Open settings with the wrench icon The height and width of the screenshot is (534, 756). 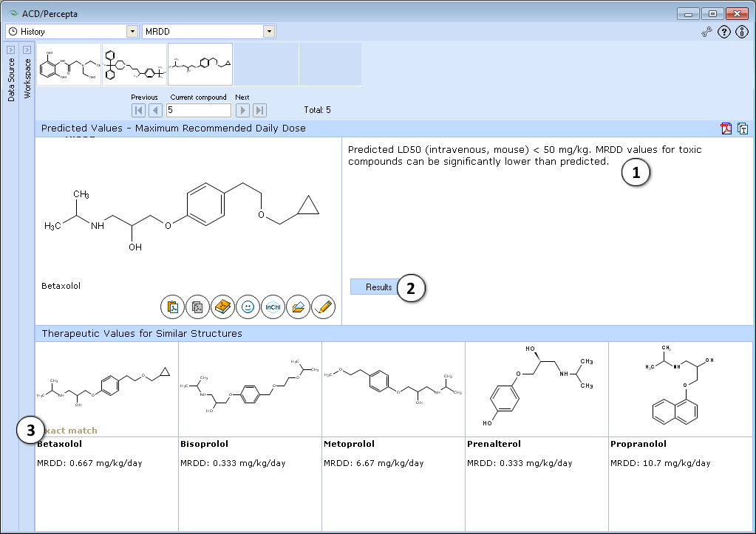pos(706,32)
